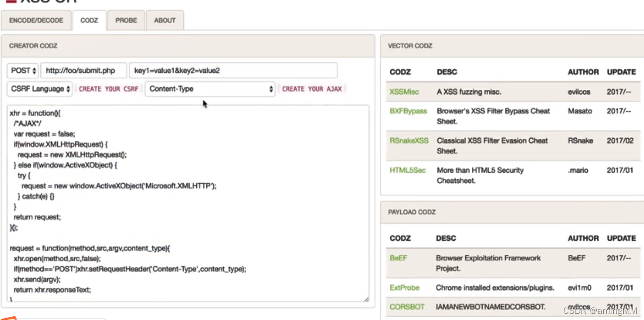Viewport: 644px width, 320px height.
Task: Open the RSnakeXSS vector link
Action: [409, 141]
